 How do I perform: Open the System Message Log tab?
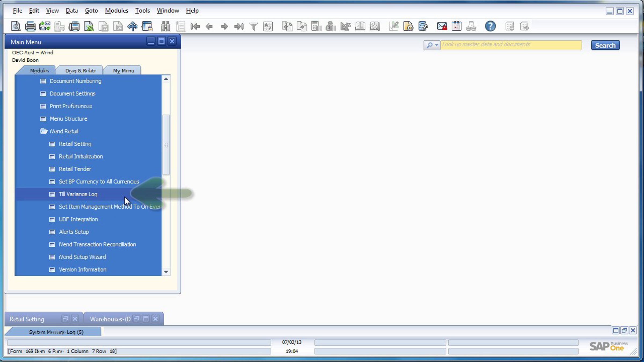point(56,332)
